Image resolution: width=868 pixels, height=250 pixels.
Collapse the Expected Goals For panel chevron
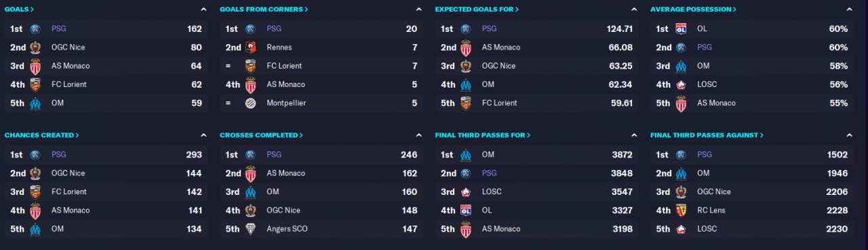[x=635, y=10]
